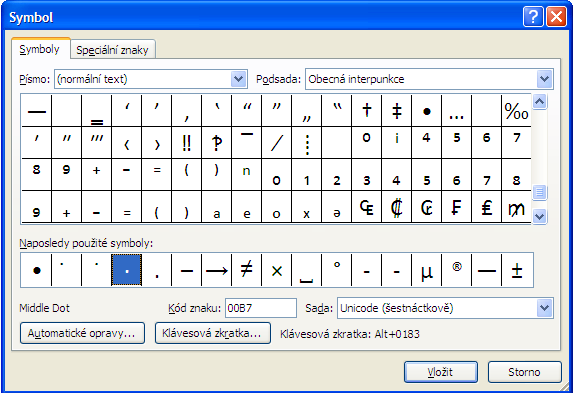This screenshot has height=393, width=573.
Task: Select the degree ° recent symbol
Action: pyautogui.click(x=337, y=270)
